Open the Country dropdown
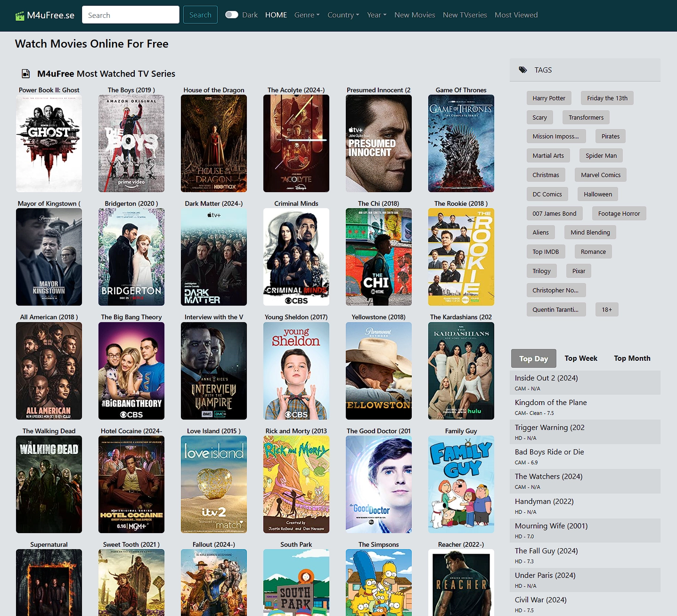677x616 pixels. coord(343,15)
